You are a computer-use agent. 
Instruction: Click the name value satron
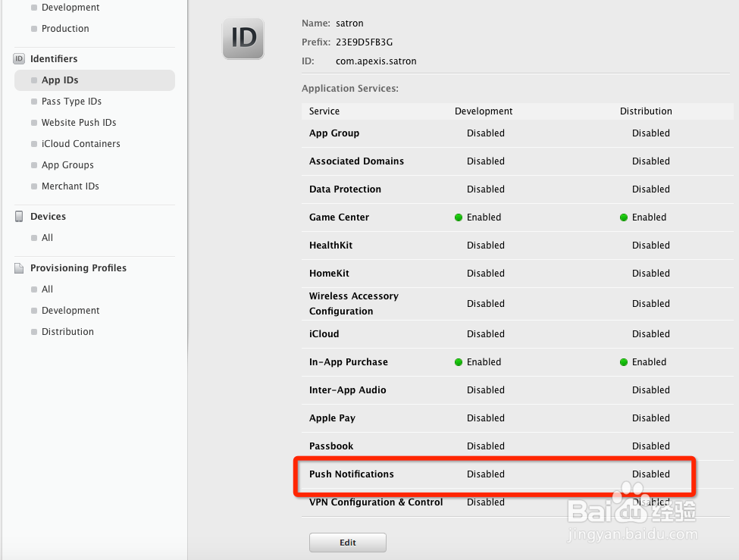349,23
